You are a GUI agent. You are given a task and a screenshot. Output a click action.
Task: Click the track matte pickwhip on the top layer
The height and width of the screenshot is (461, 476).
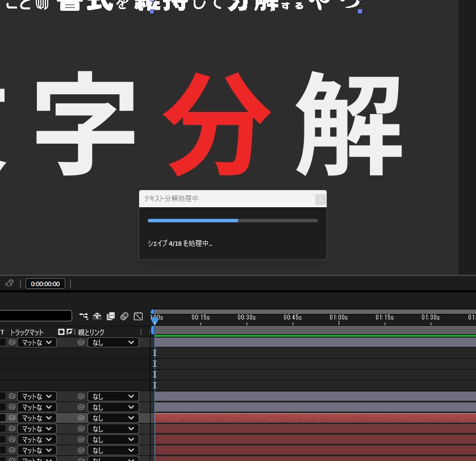tap(11, 342)
